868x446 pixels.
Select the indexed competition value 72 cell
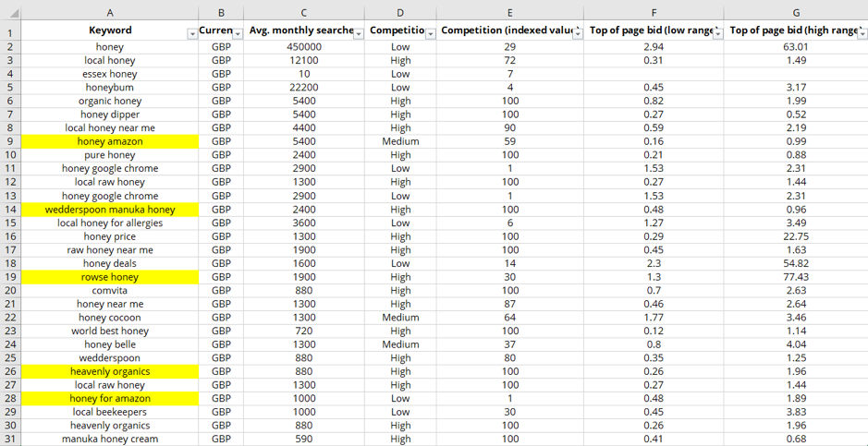510,60
